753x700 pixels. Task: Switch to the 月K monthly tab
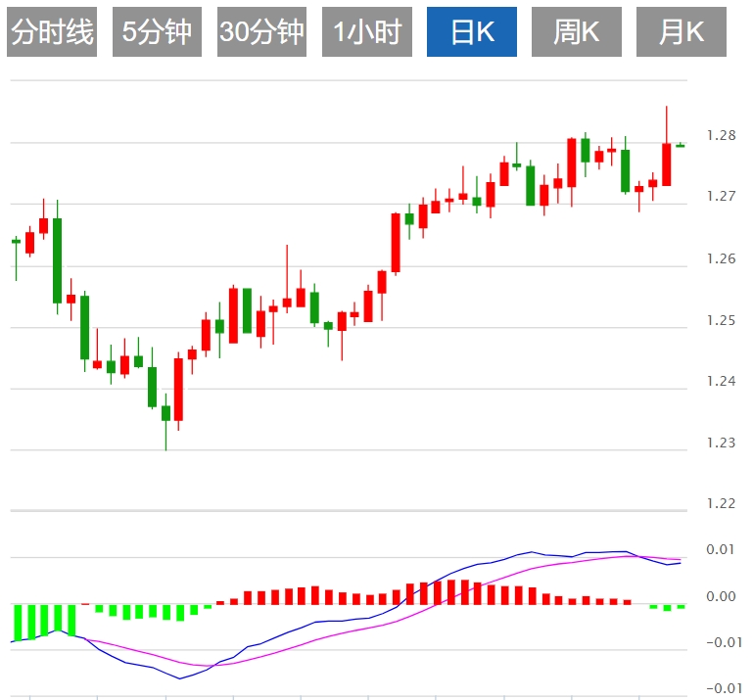point(681,31)
